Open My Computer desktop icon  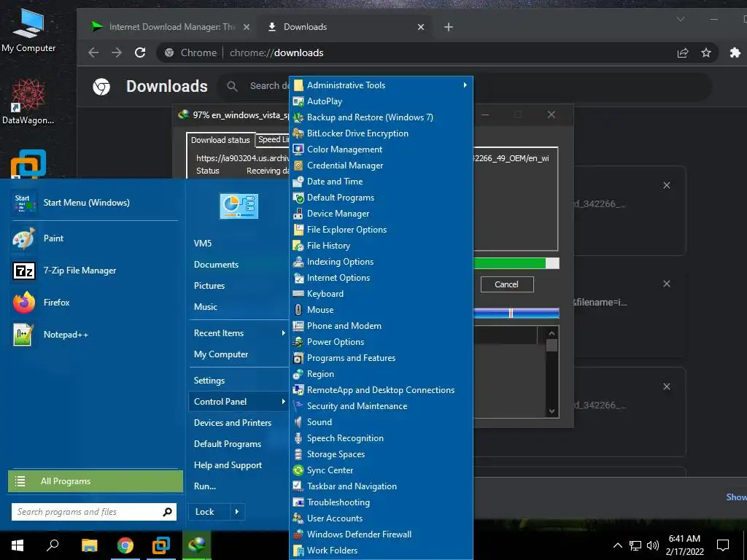click(x=28, y=30)
